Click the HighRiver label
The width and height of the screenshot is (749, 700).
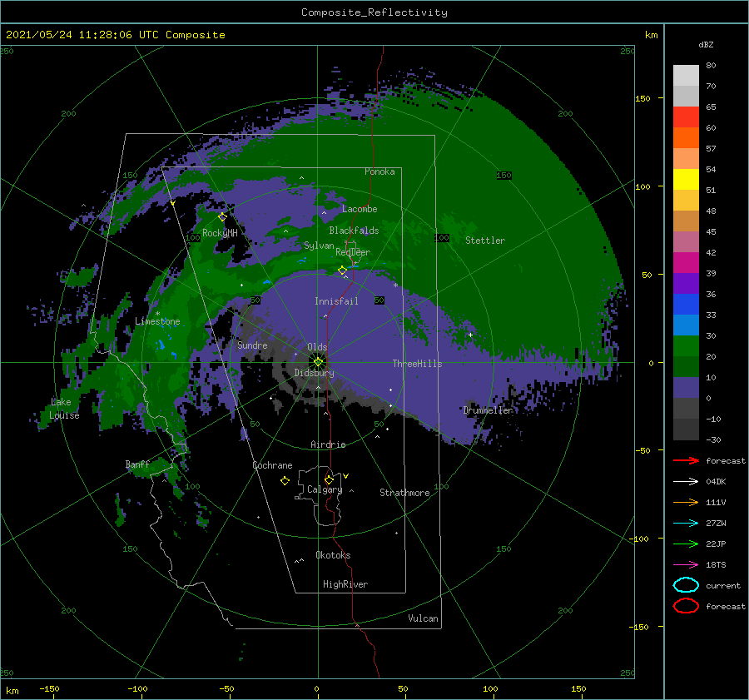[345, 584]
